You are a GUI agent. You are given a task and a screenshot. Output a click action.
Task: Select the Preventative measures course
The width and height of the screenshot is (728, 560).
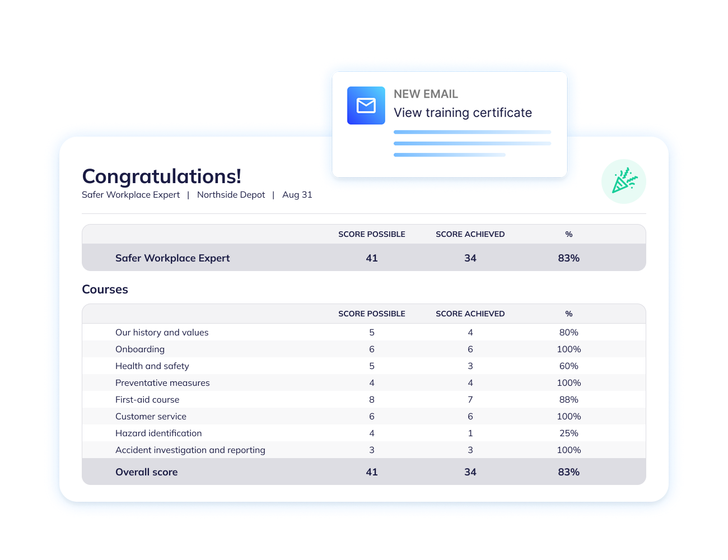pos(162,382)
